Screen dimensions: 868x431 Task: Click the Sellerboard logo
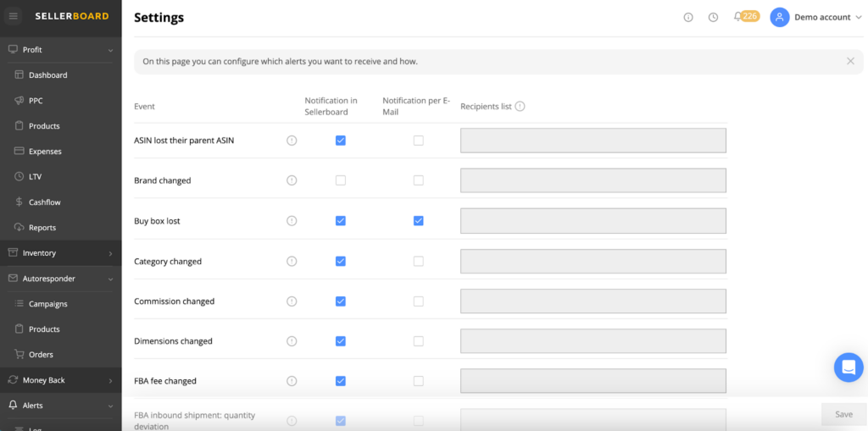pyautogui.click(x=72, y=17)
